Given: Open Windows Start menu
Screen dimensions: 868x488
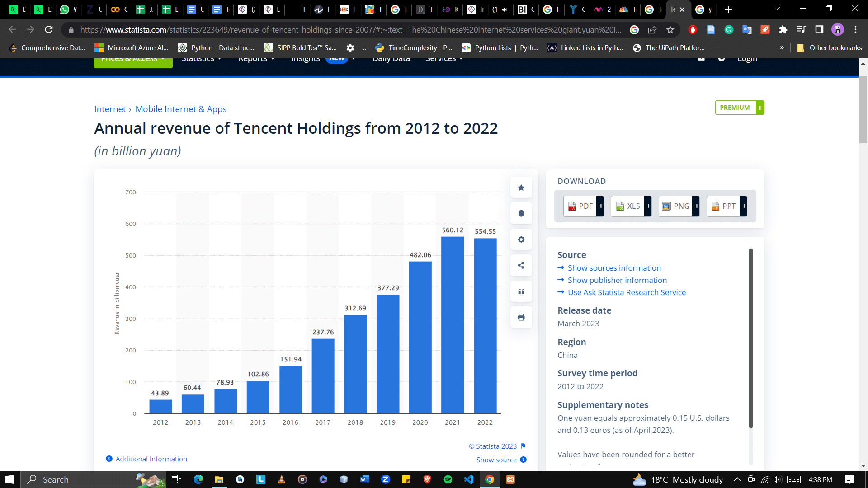Looking at the screenshot, I should tap(10, 479).
